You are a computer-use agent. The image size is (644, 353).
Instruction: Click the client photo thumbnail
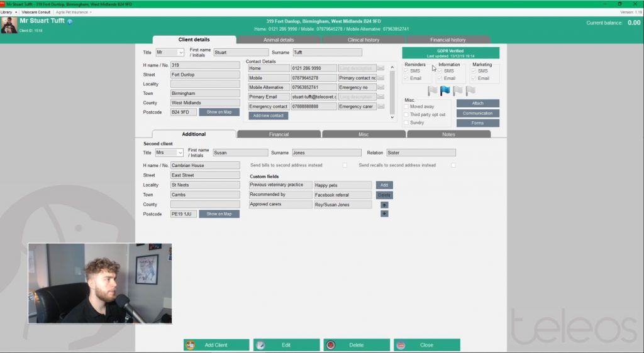coord(9,24)
